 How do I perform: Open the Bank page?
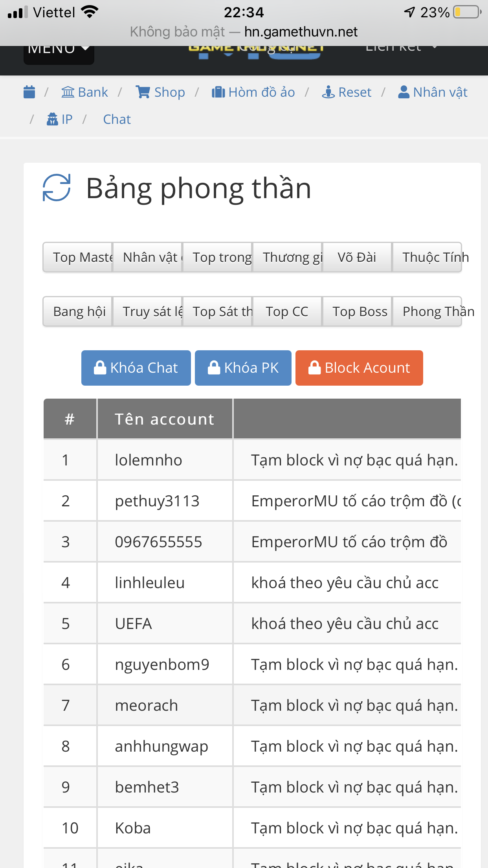click(x=85, y=92)
